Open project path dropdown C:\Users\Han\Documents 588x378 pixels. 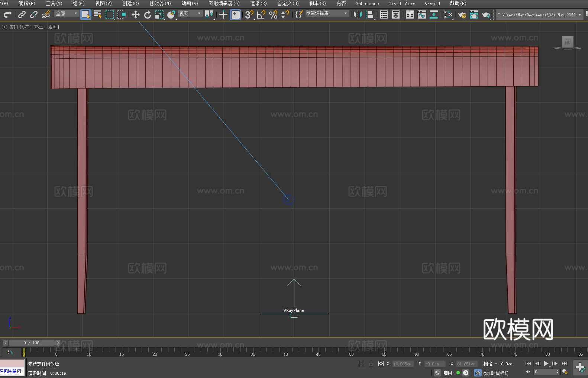pos(539,15)
